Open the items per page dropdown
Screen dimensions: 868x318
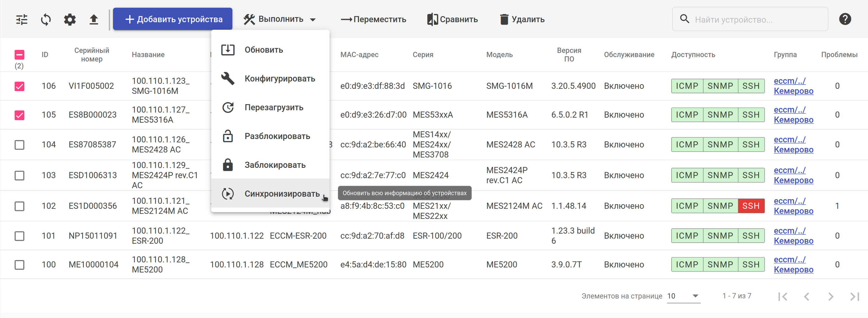click(683, 296)
